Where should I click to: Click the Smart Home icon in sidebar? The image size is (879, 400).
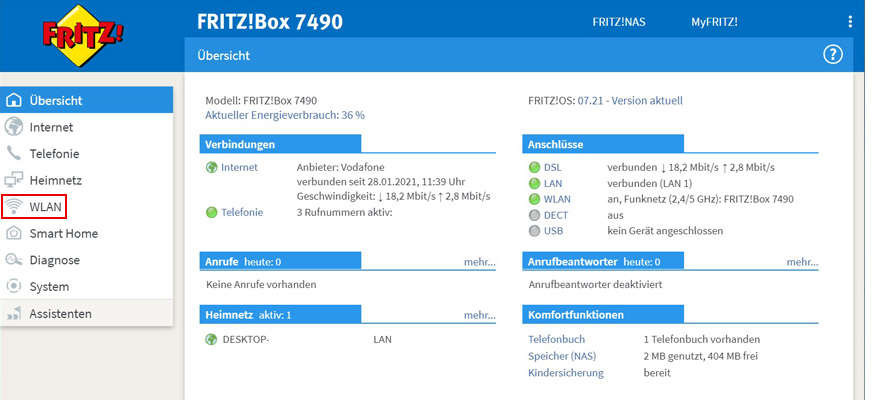pos(14,234)
